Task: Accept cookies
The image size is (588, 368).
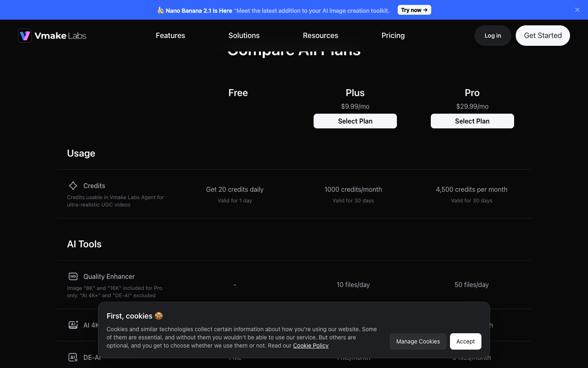Action: 465,341
